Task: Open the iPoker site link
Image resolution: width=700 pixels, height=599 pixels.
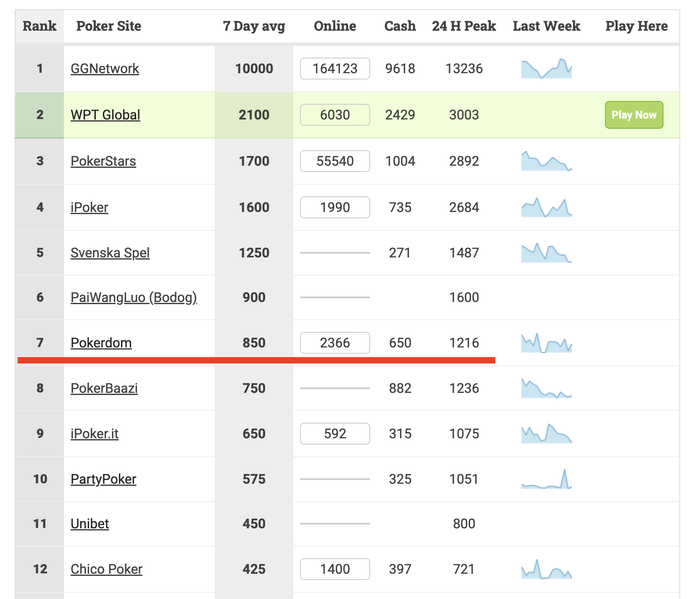Action: click(x=89, y=207)
